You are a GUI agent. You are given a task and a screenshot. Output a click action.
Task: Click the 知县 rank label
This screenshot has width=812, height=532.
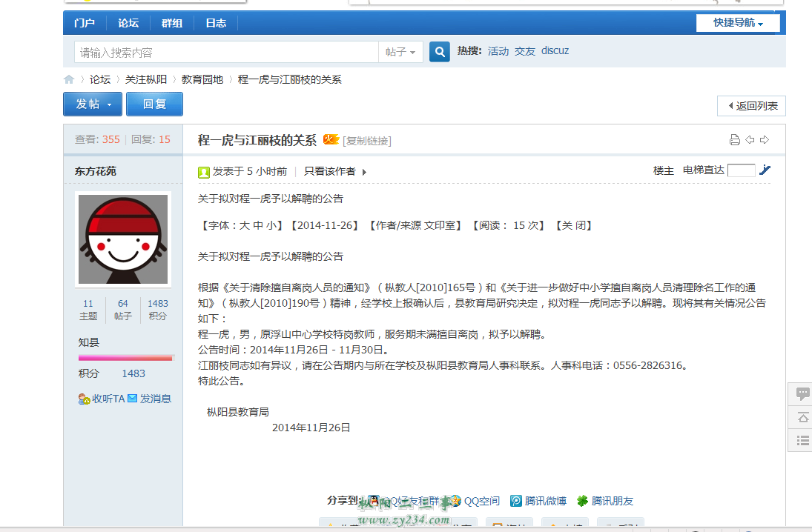click(x=88, y=342)
